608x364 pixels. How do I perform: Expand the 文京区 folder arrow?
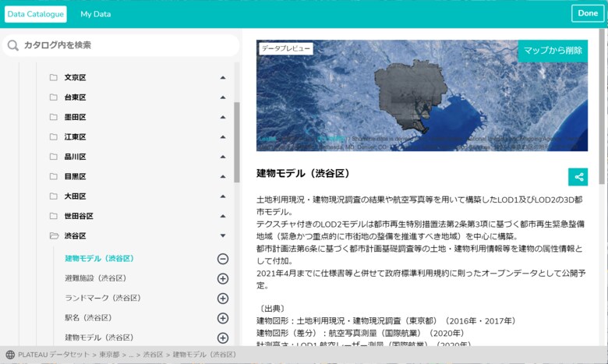(x=223, y=77)
